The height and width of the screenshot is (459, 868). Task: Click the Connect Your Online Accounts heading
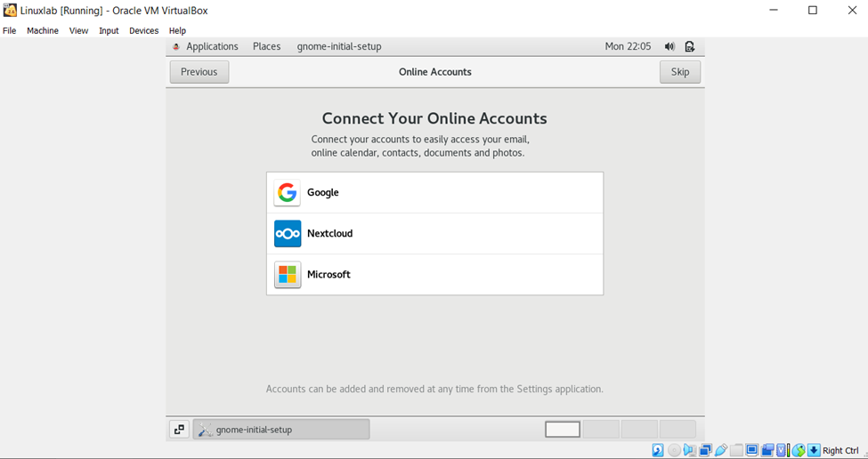[434, 118]
